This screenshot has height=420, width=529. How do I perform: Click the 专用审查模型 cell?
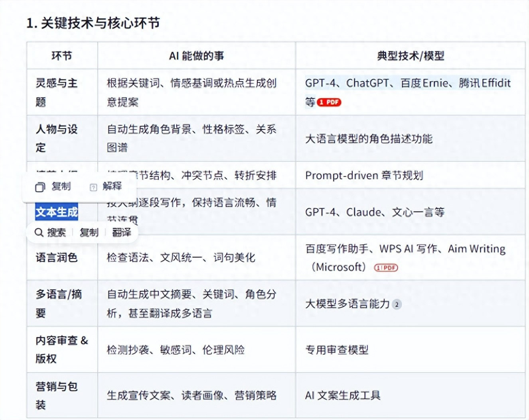[337, 350]
